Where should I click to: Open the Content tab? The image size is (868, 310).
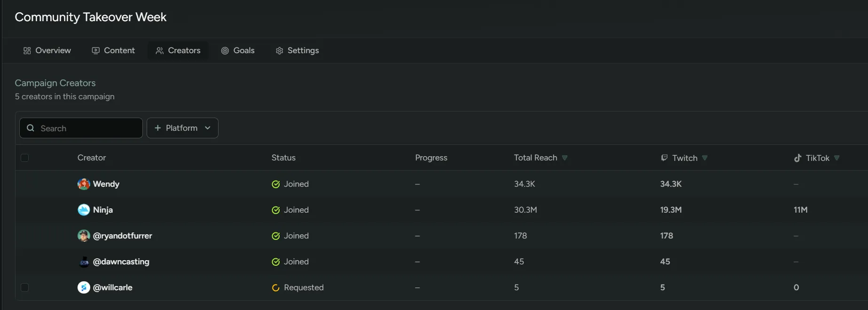point(113,50)
